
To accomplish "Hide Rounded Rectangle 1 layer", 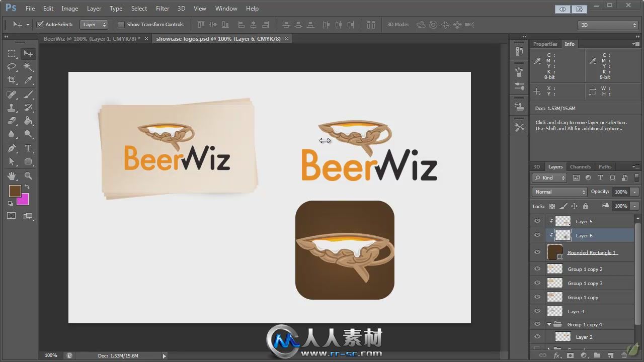I will pos(537,252).
